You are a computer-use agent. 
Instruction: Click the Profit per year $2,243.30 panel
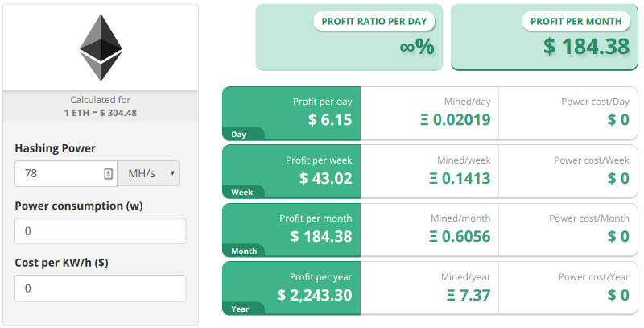coord(302,287)
